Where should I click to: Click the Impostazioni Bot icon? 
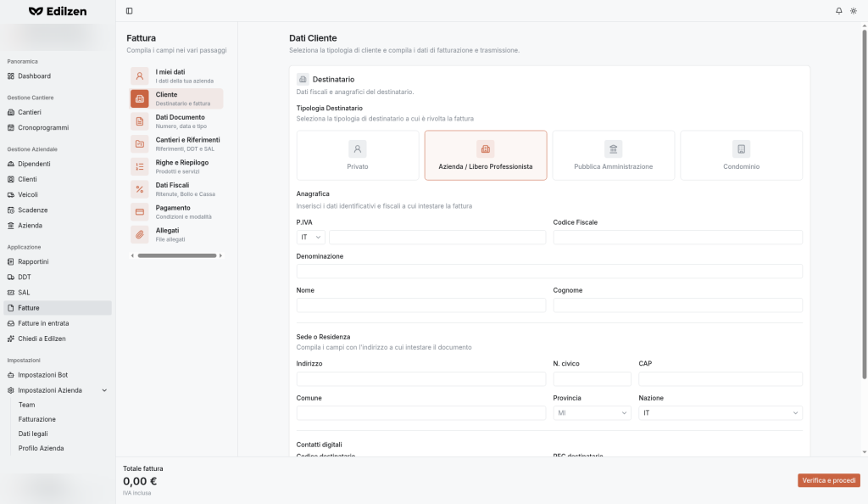tap(10, 375)
